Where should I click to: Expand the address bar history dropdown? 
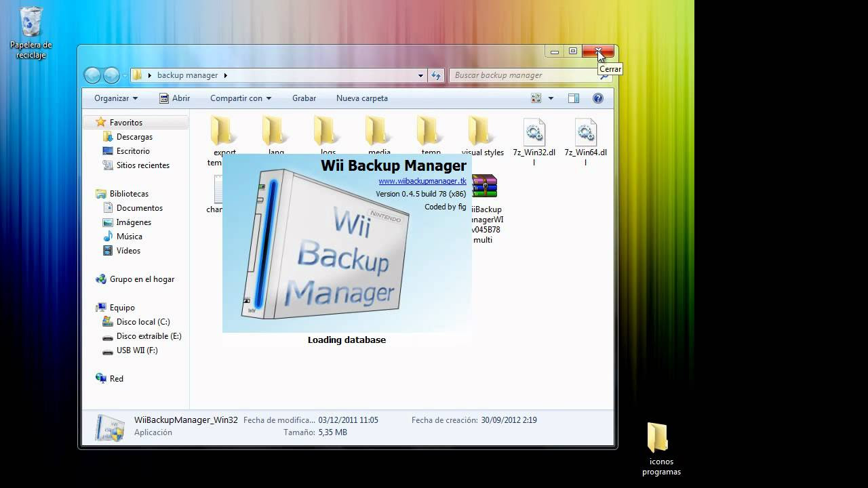[421, 75]
